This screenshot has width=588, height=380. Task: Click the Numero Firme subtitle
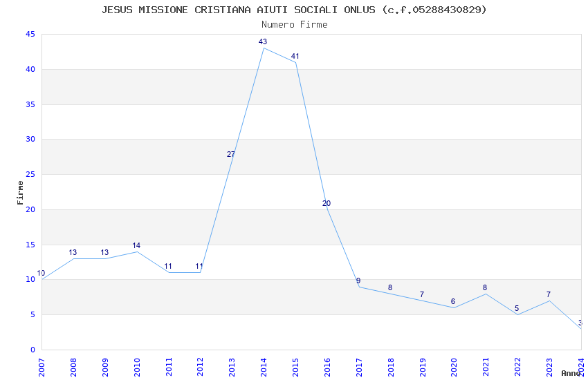(294, 25)
